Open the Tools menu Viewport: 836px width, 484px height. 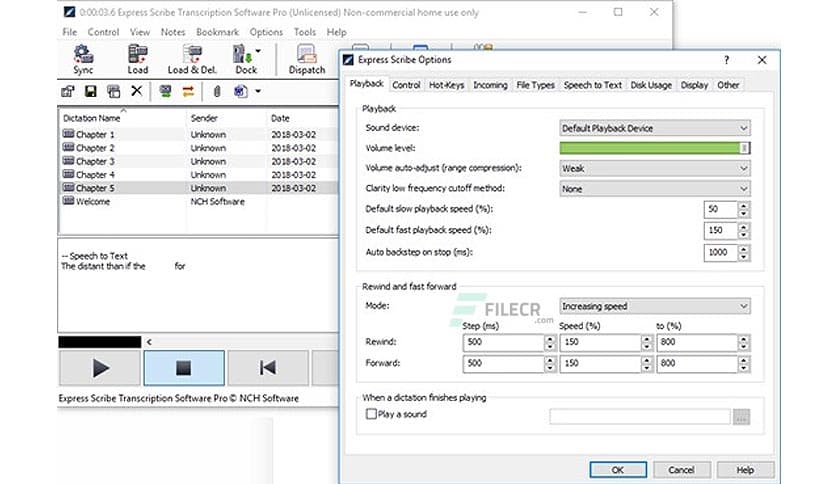[x=304, y=32]
